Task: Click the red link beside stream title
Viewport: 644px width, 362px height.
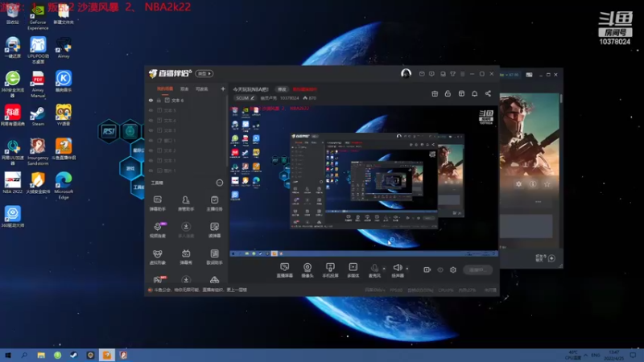Action: (305, 89)
